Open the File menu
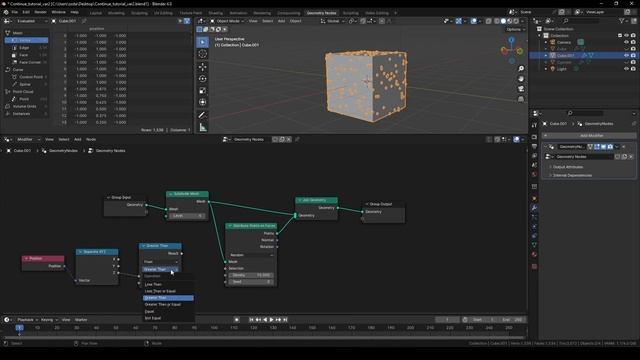This screenshot has width=640, height=360. point(14,12)
